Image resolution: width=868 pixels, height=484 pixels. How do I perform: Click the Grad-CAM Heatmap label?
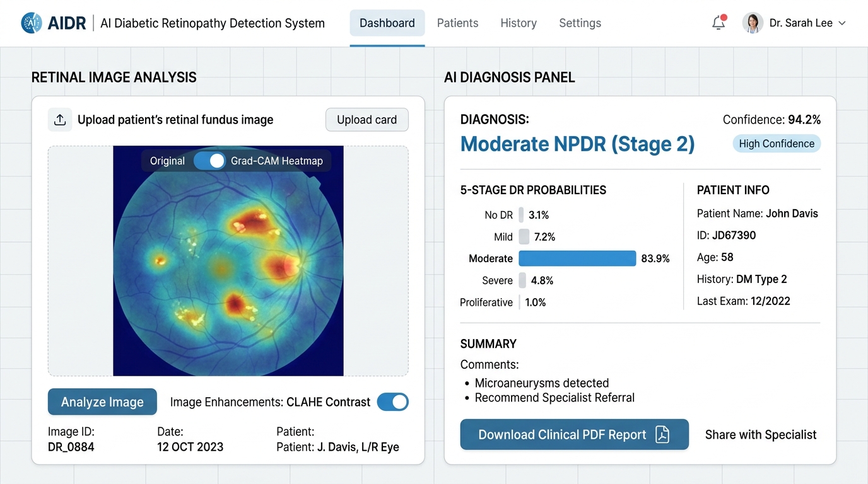point(277,161)
